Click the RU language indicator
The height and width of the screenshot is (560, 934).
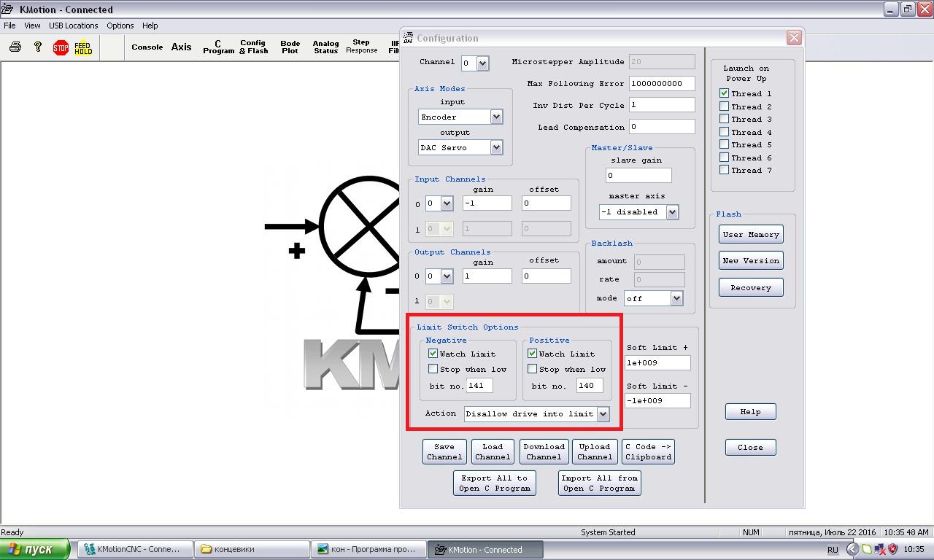click(833, 550)
